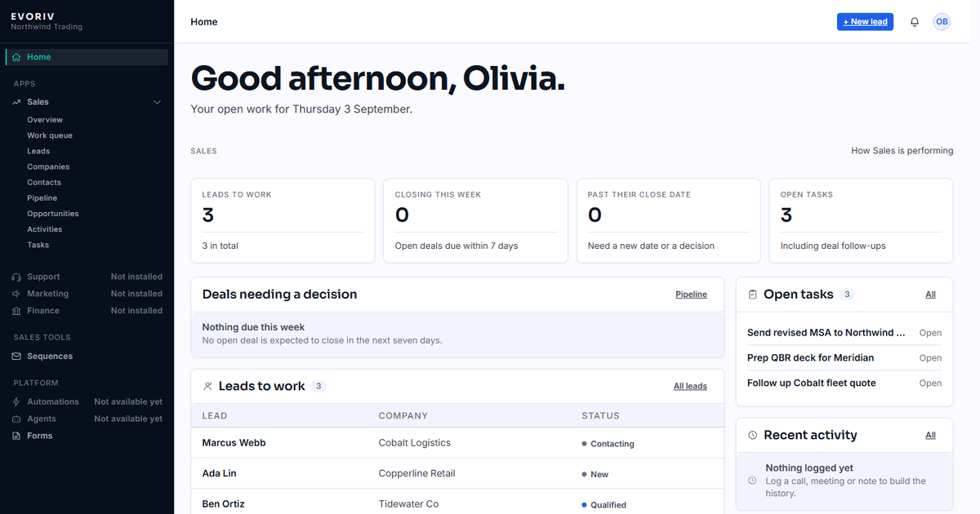Open the Pipeline link in Deals panel
The image size is (980, 514).
coord(691,295)
